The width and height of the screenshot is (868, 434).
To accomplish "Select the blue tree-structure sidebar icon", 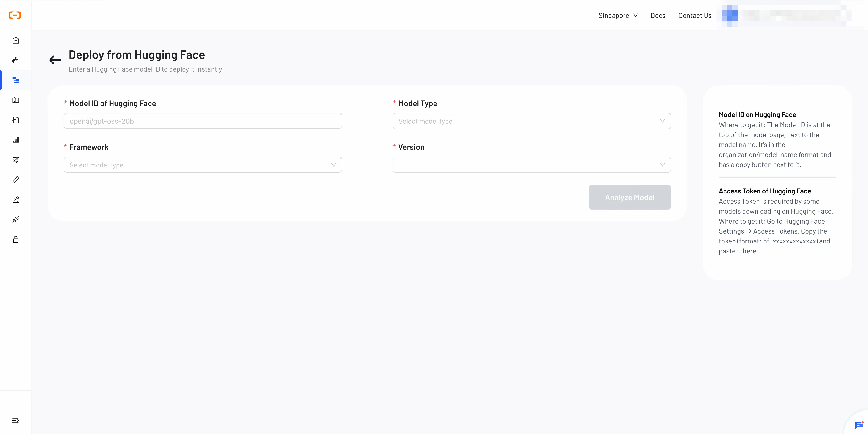I will pyautogui.click(x=16, y=80).
